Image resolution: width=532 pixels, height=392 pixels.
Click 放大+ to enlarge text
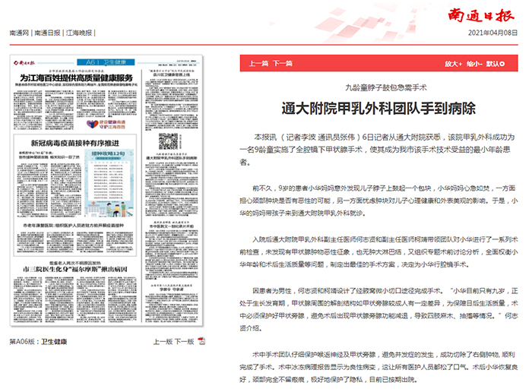(453, 64)
